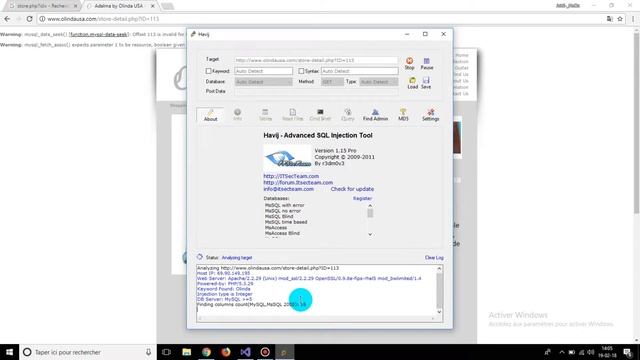Open Task View from taskbar

tap(167, 352)
